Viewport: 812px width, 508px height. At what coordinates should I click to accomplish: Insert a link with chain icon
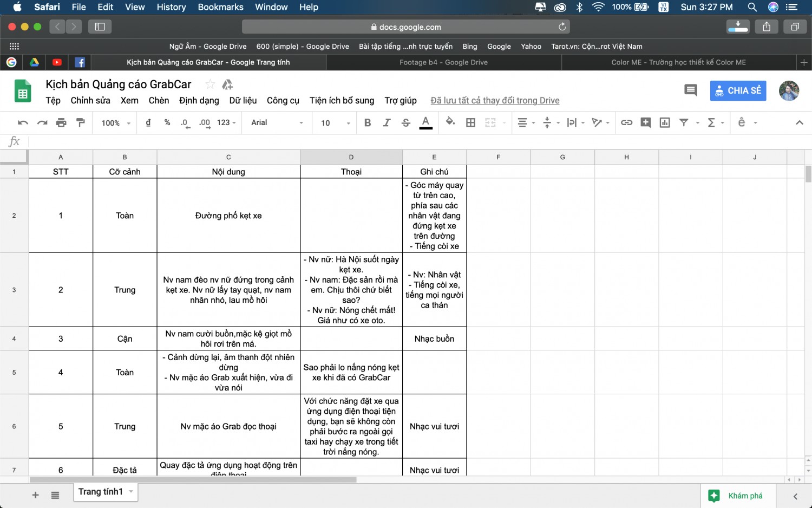(x=626, y=122)
